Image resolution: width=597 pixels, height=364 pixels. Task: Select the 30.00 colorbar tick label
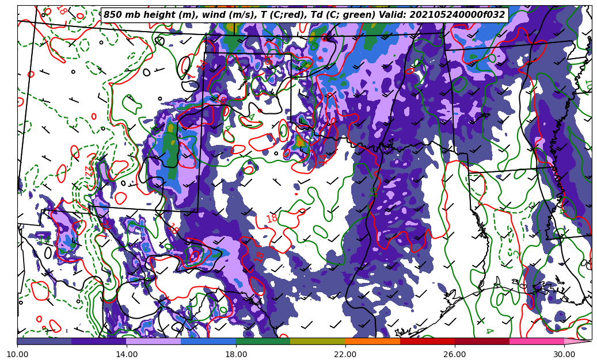[x=564, y=355]
